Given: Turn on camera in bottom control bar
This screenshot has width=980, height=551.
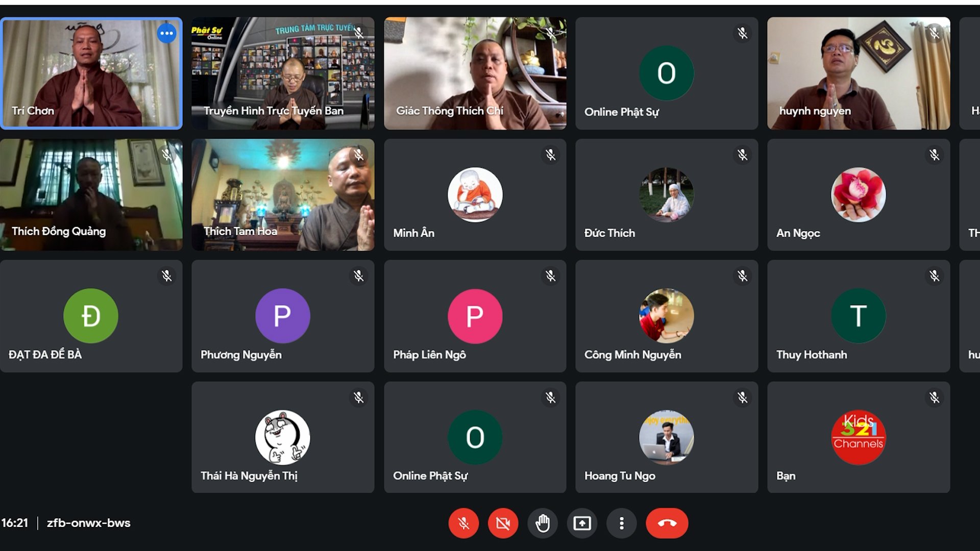Looking at the screenshot, I should [x=503, y=523].
